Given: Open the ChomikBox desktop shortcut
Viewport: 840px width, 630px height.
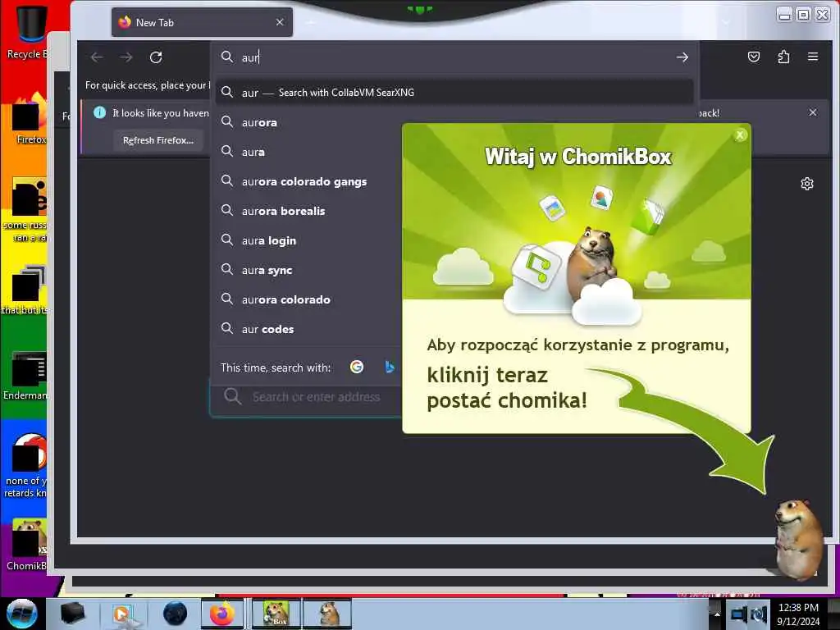Looking at the screenshot, I should tap(28, 544).
